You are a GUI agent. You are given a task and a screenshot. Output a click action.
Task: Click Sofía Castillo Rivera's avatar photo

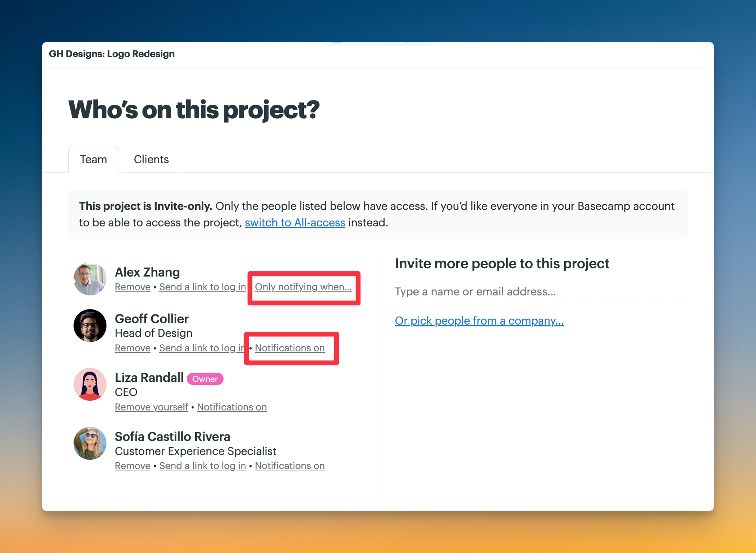tap(90, 443)
